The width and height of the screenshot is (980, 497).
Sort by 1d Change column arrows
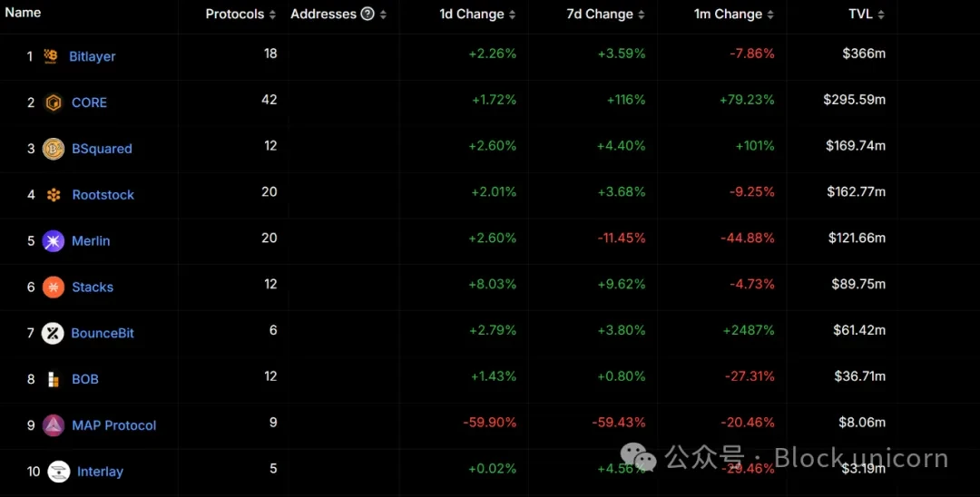(x=513, y=15)
